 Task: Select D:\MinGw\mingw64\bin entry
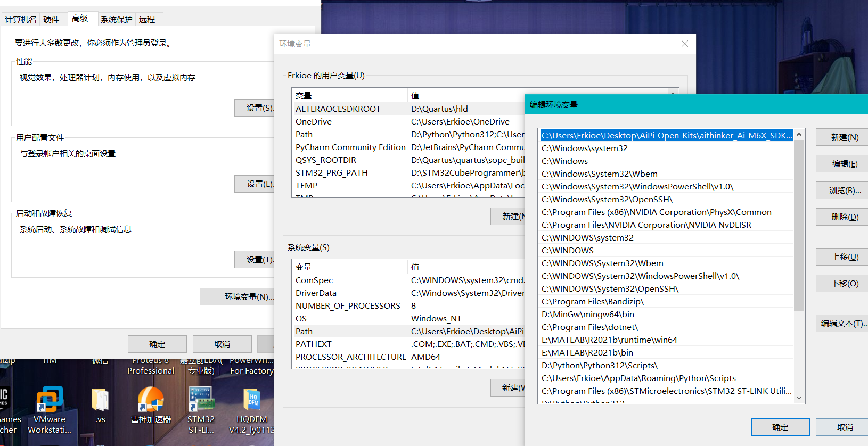(667, 314)
